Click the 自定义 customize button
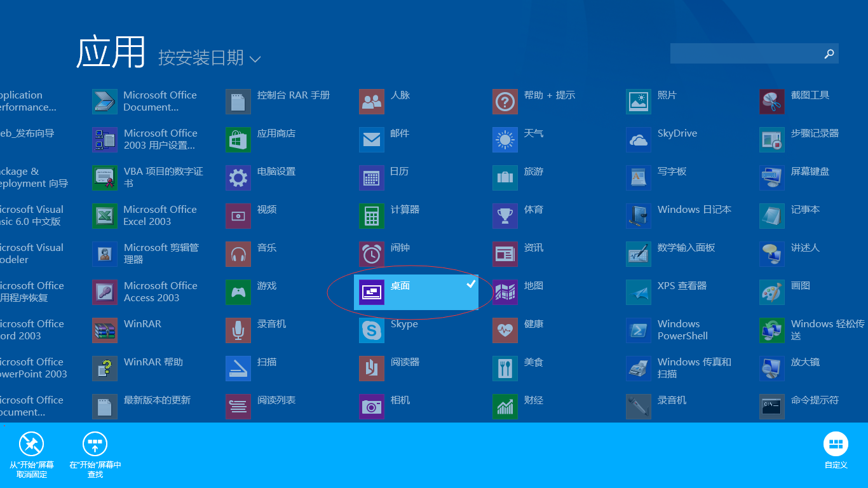868x488 pixels. [x=836, y=451]
